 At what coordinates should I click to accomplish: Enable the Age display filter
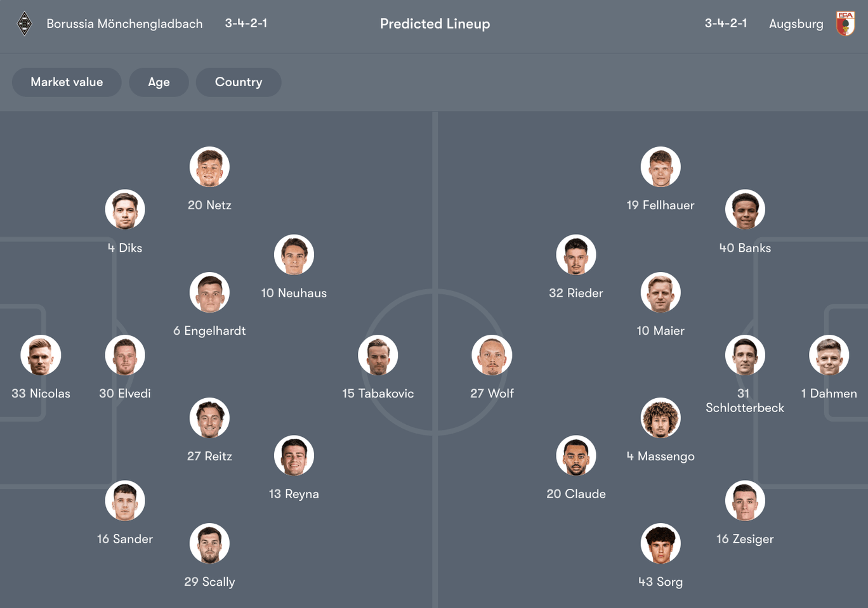[x=159, y=82]
